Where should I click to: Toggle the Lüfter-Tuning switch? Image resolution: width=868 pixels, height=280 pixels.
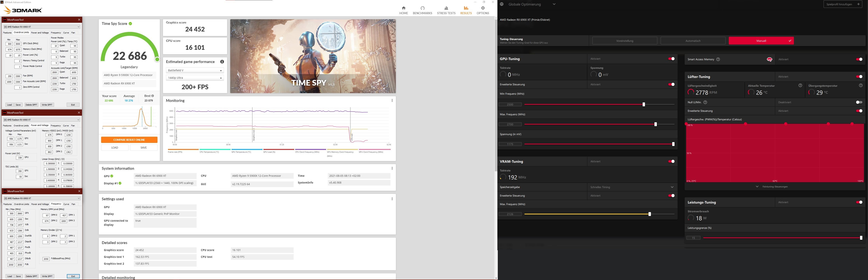pos(859,76)
